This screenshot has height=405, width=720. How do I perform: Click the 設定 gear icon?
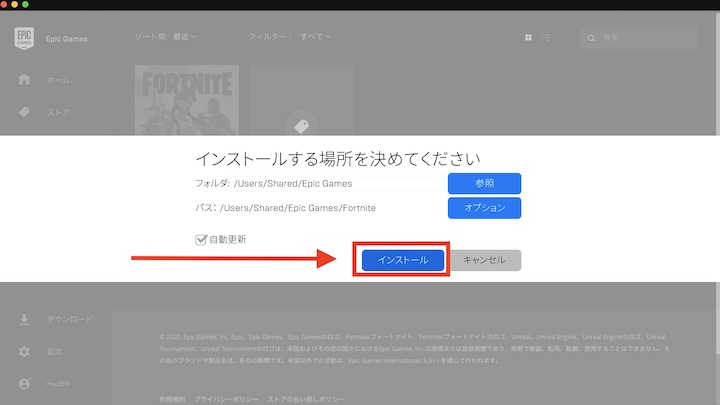coord(24,352)
